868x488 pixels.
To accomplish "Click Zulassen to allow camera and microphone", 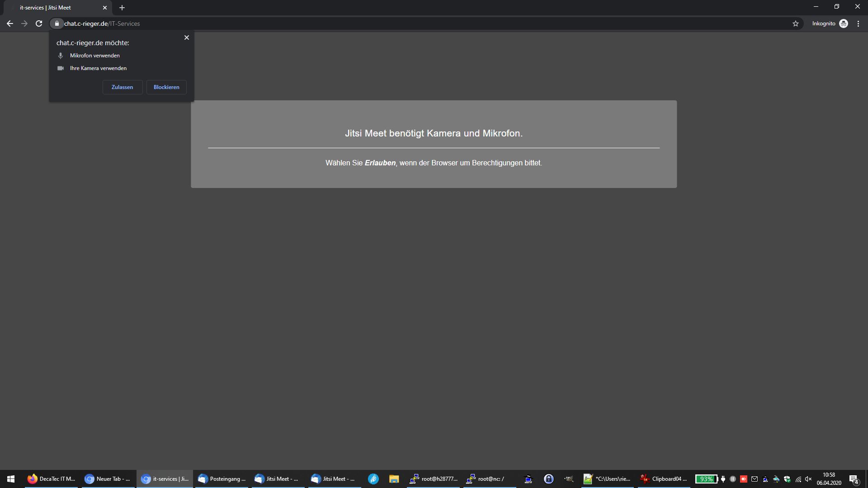I will [x=123, y=87].
